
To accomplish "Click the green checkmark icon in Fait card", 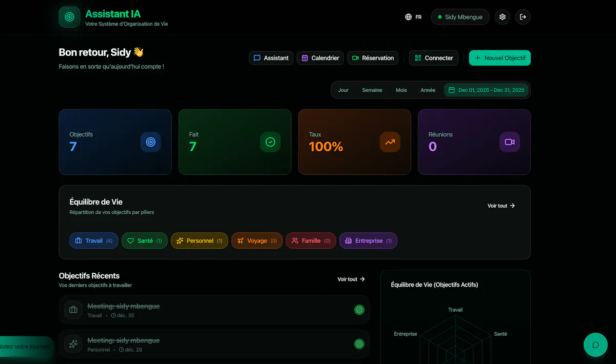I will coord(271,142).
